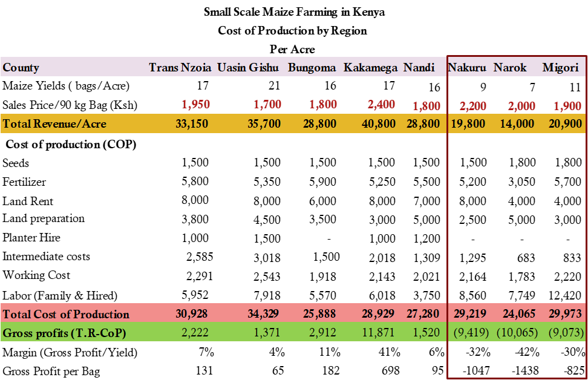The image size is (588, 380).
Task: Select Narok gross profit per bag -1438
Action: 525,371
